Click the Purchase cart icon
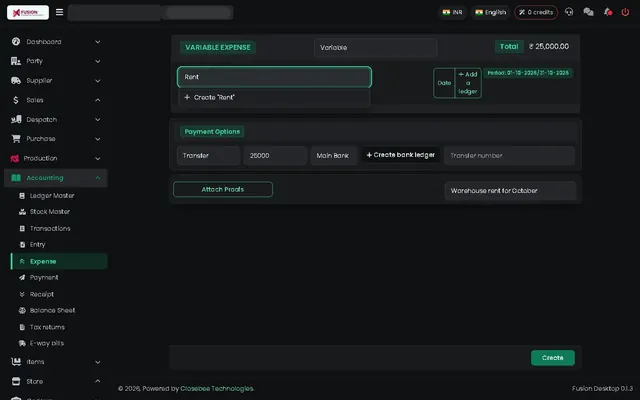This screenshot has height=400, width=640. point(16,139)
